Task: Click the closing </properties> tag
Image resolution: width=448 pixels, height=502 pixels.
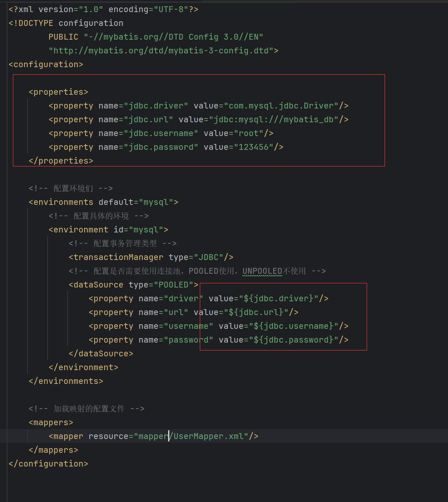Action: 61,161
